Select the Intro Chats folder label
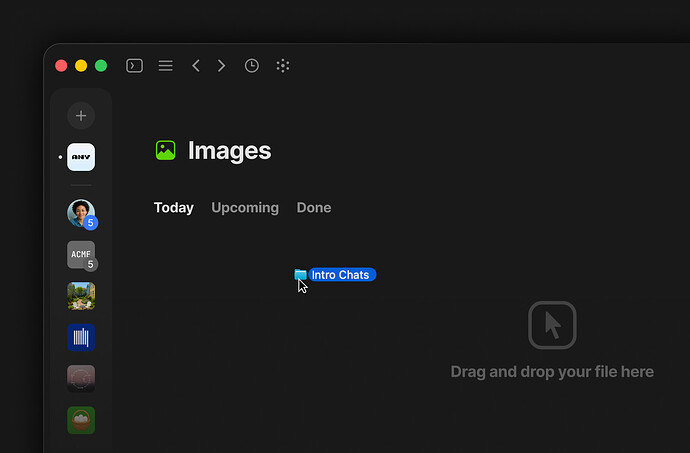The image size is (690, 453). coord(342,275)
